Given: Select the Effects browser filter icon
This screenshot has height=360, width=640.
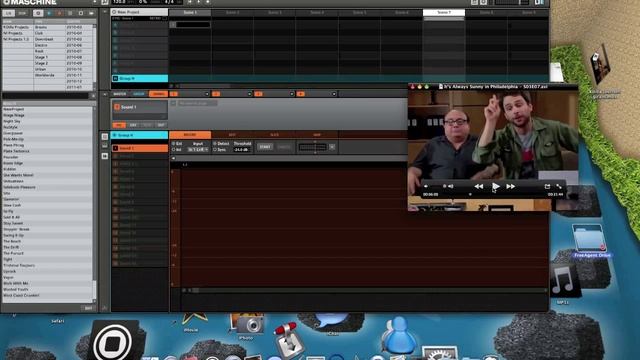Looking at the screenshot, I should [81, 13].
